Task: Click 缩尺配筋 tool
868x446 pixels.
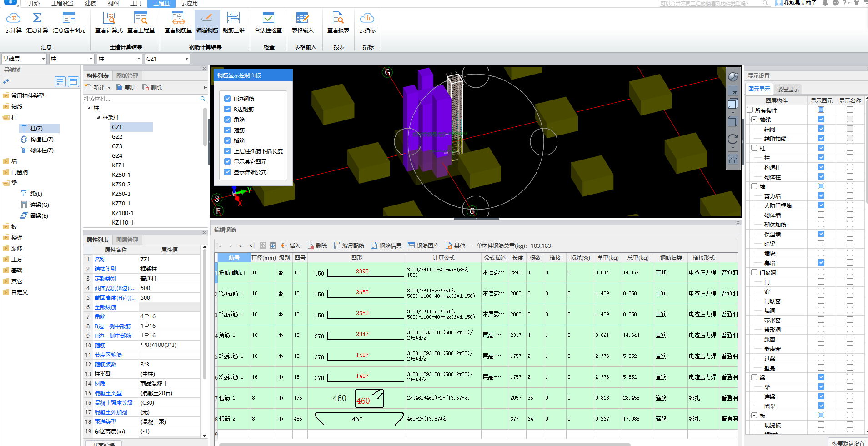Action: pyautogui.click(x=349, y=246)
